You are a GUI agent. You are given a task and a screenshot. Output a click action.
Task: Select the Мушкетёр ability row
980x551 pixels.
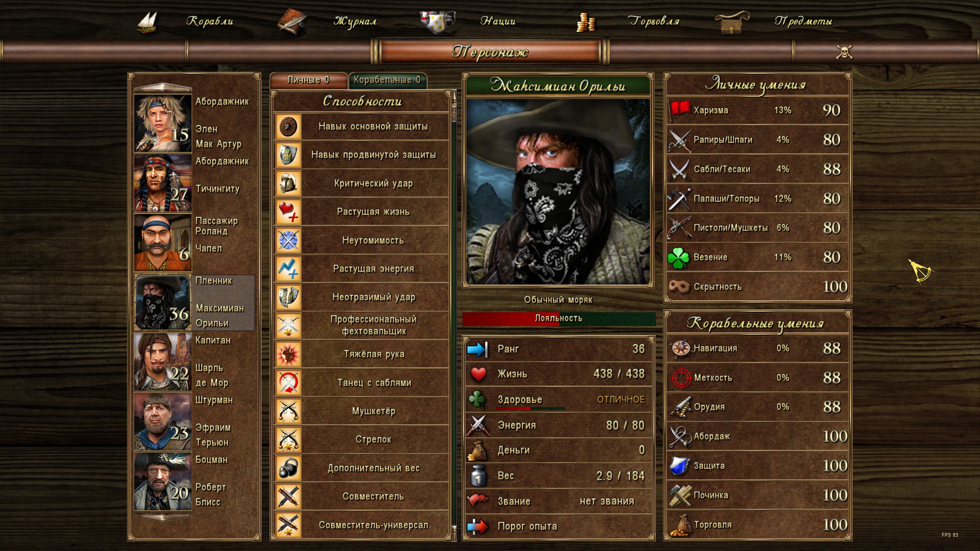361,411
